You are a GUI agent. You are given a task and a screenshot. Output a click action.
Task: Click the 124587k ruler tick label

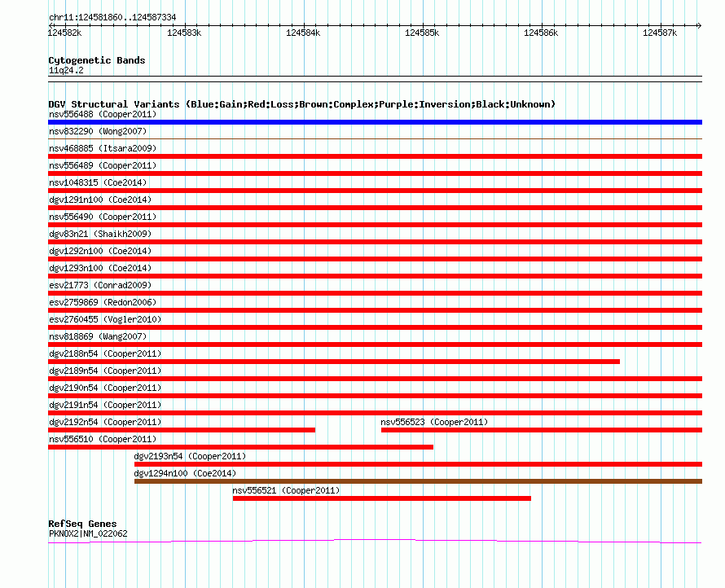pos(659,33)
